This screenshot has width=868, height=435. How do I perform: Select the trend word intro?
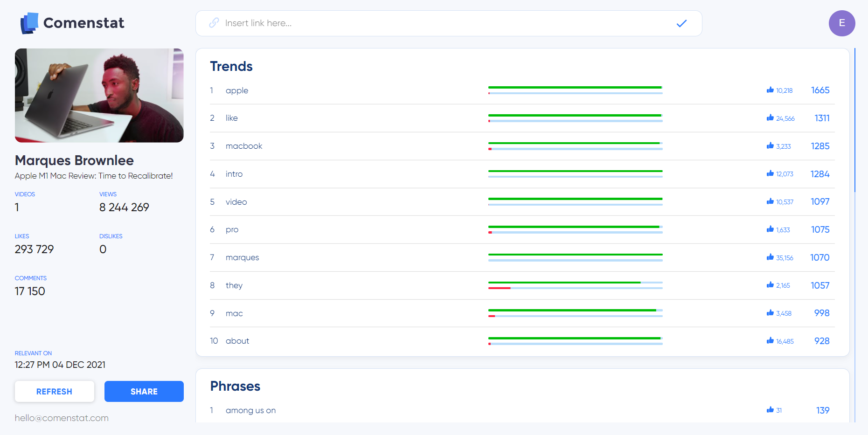coord(234,174)
